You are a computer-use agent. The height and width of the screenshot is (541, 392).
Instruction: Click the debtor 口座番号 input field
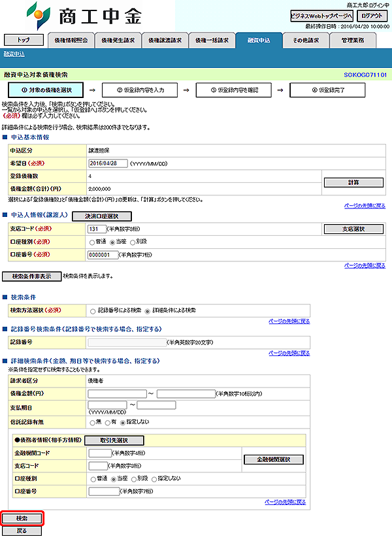(x=104, y=491)
